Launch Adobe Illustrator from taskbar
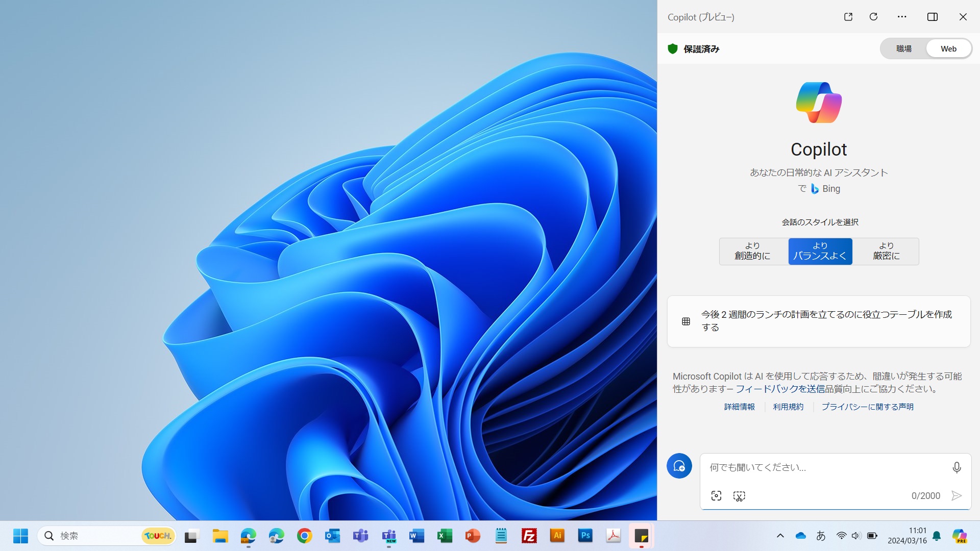Image resolution: width=980 pixels, height=551 pixels. coord(557,536)
